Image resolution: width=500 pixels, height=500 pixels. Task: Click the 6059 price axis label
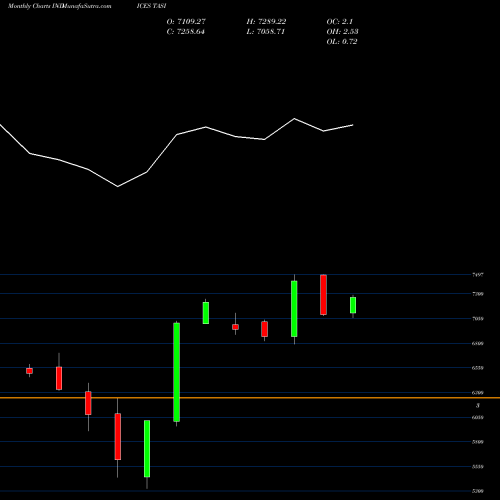[478, 417]
